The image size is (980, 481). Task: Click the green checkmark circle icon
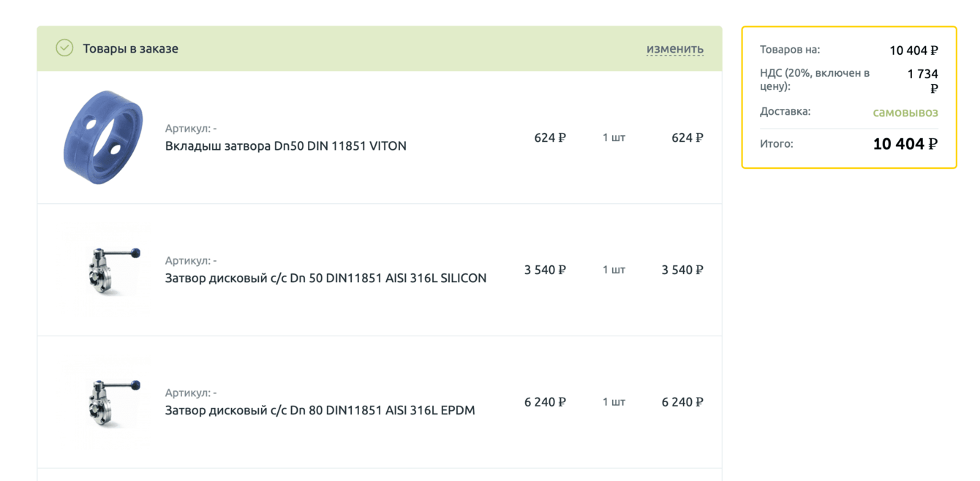(x=64, y=48)
